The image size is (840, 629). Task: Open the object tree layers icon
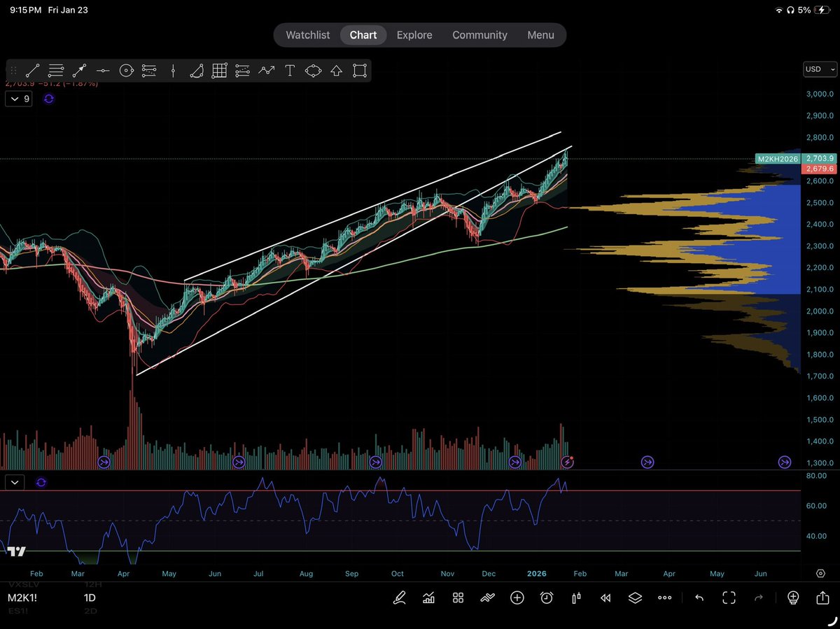(x=635, y=598)
